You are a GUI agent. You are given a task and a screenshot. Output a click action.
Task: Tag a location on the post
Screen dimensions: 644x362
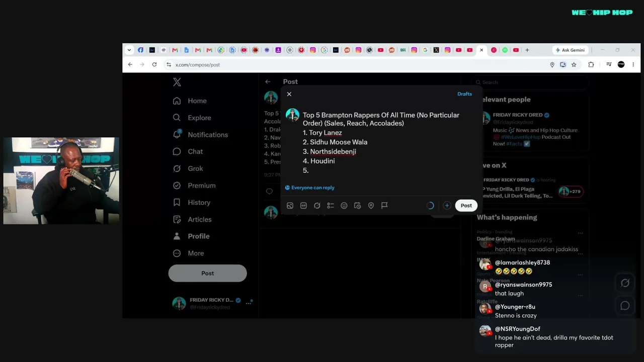(371, 206)
